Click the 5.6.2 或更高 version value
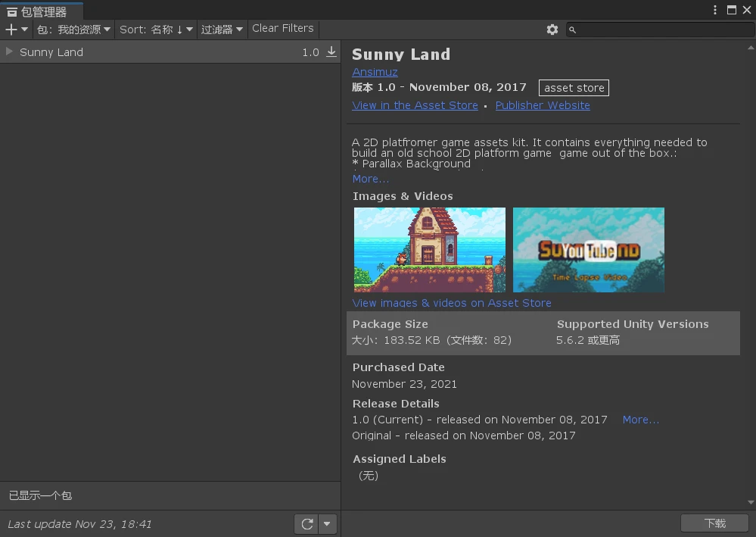756x537 pixels. (588, 340)
